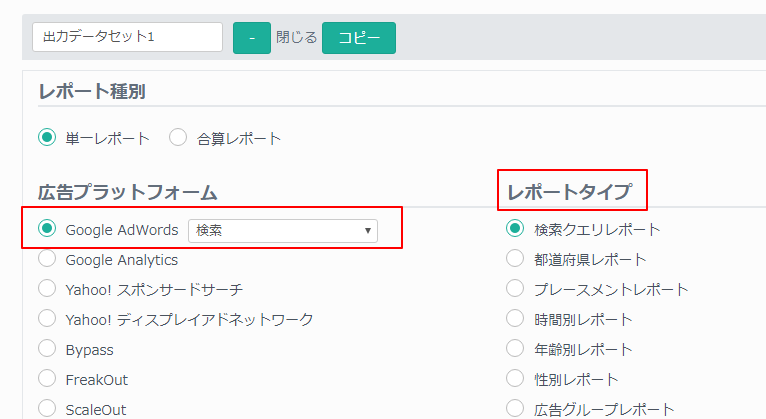The height and width of the screenshot is (419, 766).
Task: Choose Yahoo! スポンサードサーチ platform
Action: 47,289
